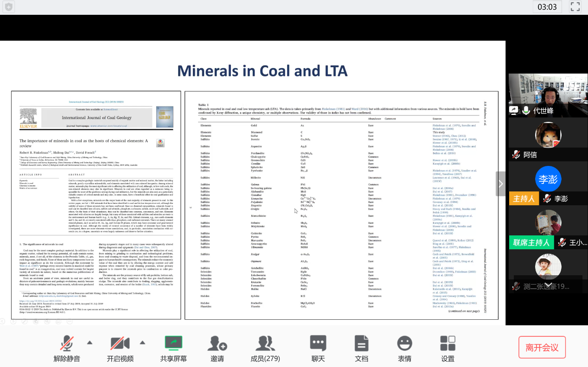This screenshot has width=588, height=367.
Task: Open the emoji reactions (表情) picker
Action: coord(405,348)
